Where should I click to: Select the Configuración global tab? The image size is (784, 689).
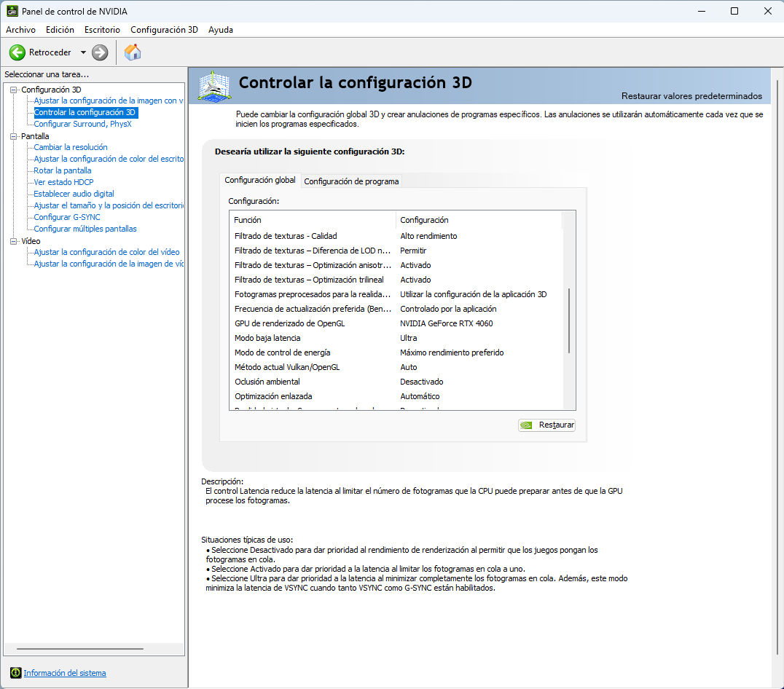(260, 180)
